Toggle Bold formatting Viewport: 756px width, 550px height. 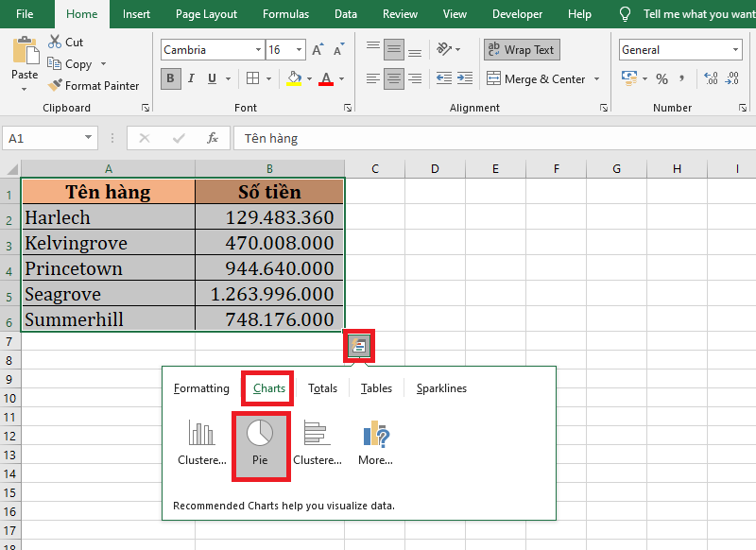click(x=170, y=78)
